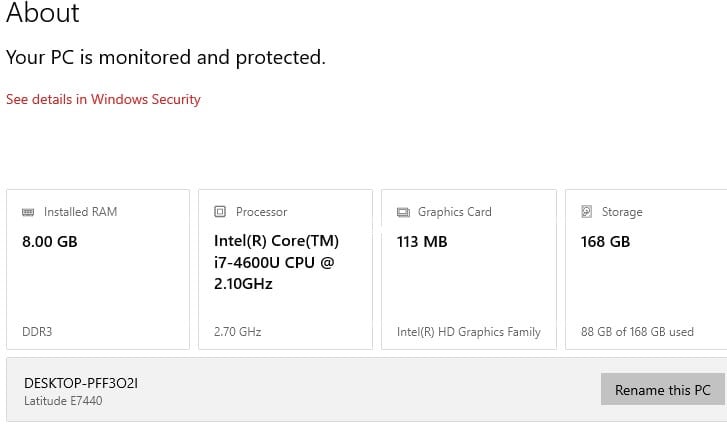This screenshot has height=426, width=727.
Task: Click the Installed RAM memory icon
Action: point(28,212)
